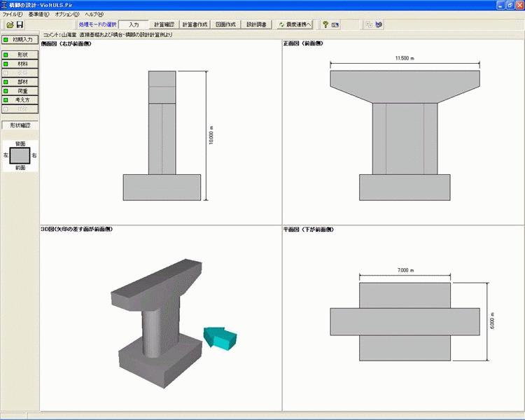
Task: Select the 形状確認 tab in left panel
Action: (x=20, y=125)
